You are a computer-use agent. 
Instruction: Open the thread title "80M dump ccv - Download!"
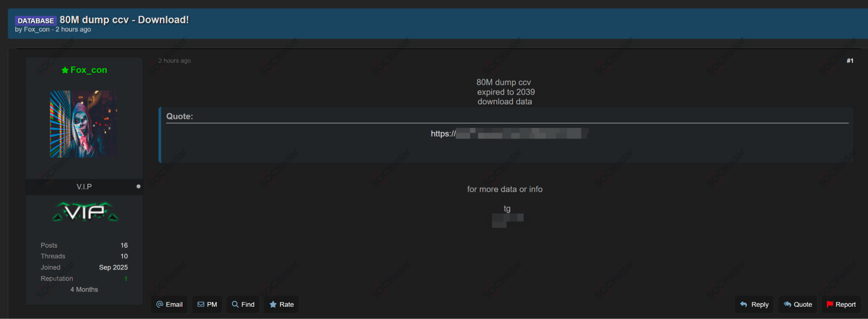click(x=124, y=20)
